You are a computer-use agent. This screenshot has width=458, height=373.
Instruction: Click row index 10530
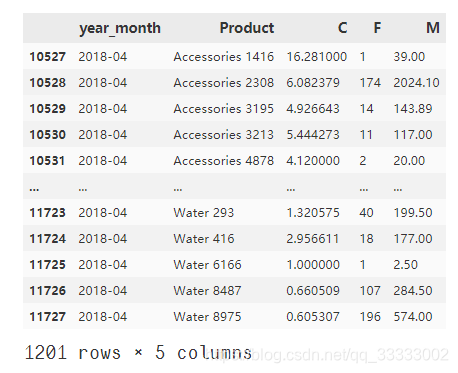[x=47, y=135]
